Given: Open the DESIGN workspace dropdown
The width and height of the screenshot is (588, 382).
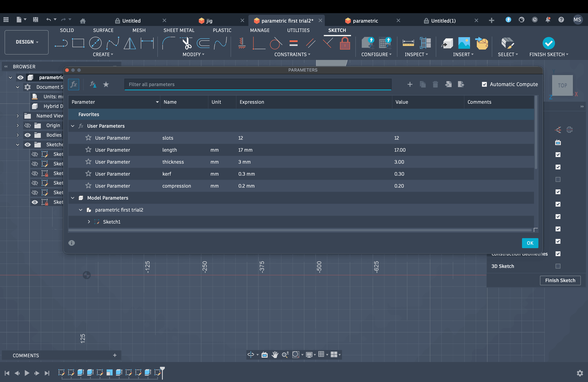Looking at the screenshot, I should click(x=27, y=42).
